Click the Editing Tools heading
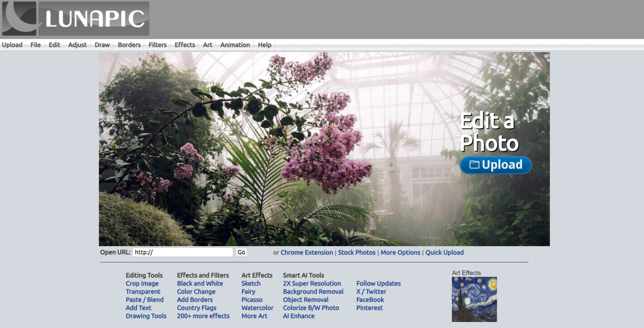The width and height of the screenshot is (644, 328). (x=144, y=275)
